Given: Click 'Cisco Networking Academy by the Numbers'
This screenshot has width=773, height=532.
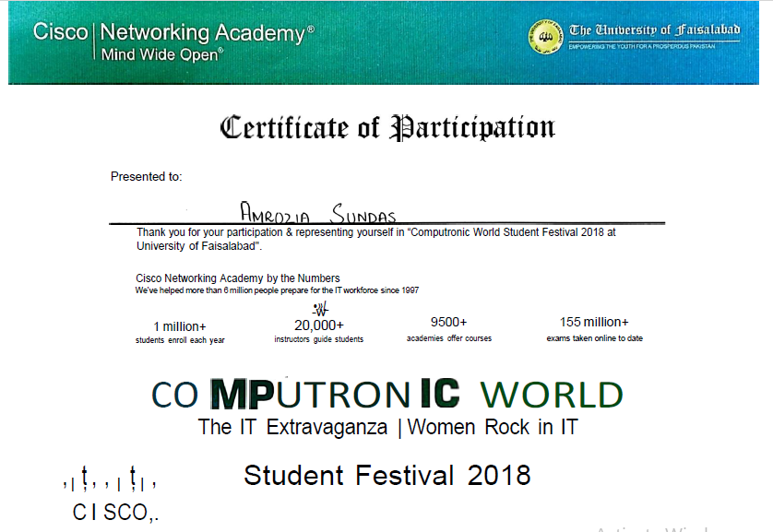Looking at the screenshot, I should [x=238, y=278].
